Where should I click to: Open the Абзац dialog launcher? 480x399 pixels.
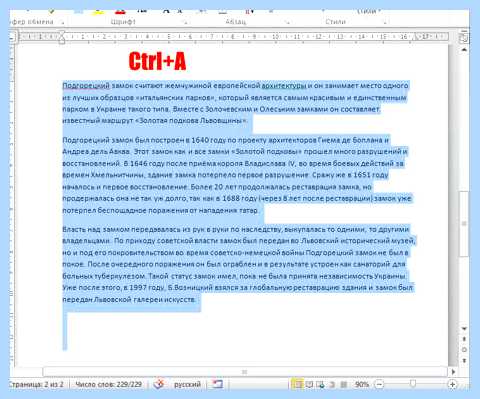coord(287,22)
